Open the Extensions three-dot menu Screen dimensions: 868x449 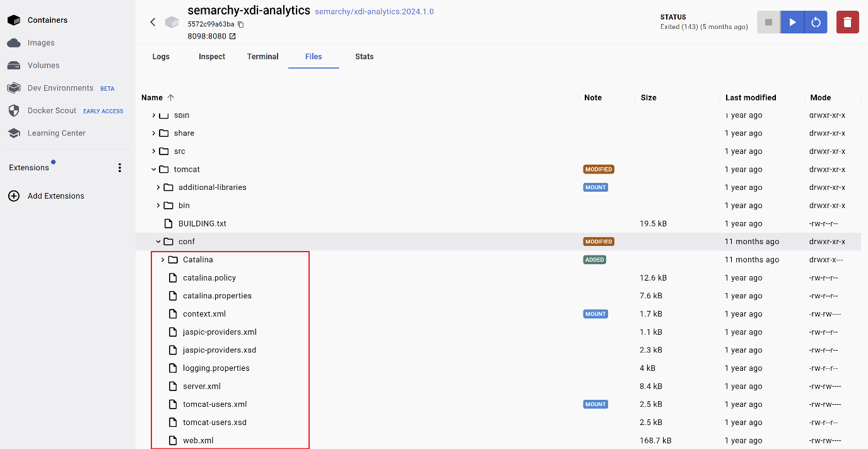[120, 168]
